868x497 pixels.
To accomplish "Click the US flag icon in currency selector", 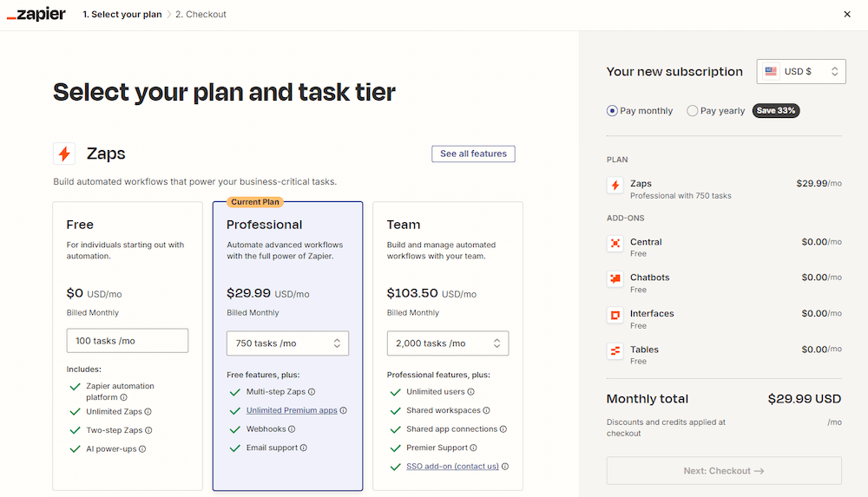I will tap(771, 71).
